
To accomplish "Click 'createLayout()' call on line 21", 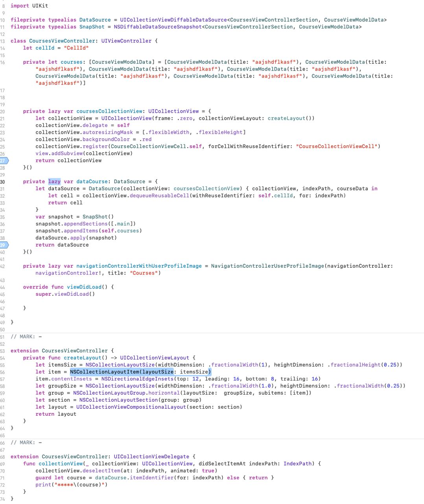I will [289, 119].
